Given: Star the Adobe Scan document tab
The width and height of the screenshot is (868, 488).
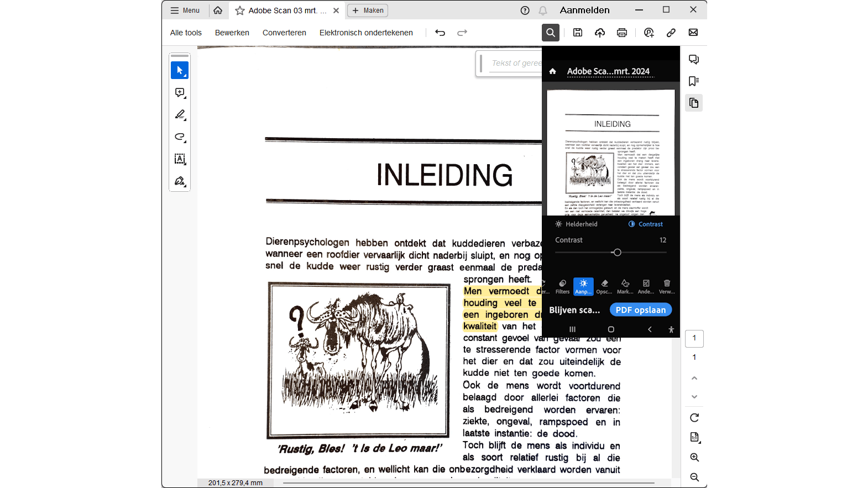Looking at the screenshot, I should click(240, 11).
